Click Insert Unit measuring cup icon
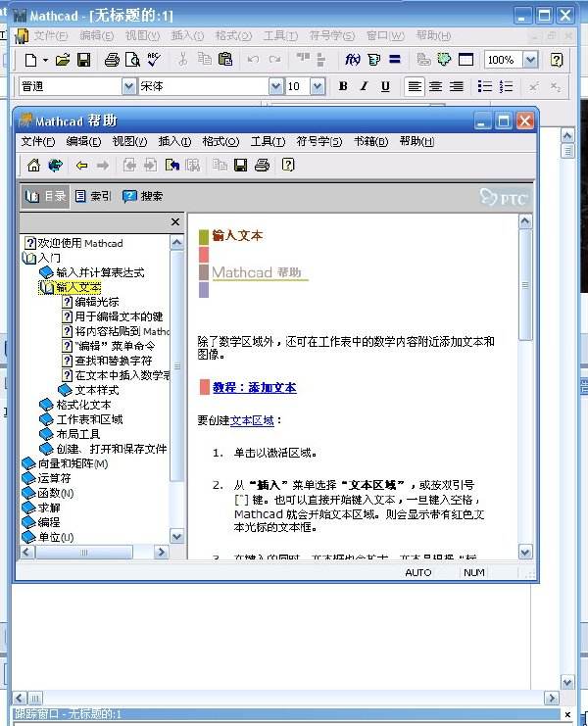588x726 pixels. pos(373,60)
